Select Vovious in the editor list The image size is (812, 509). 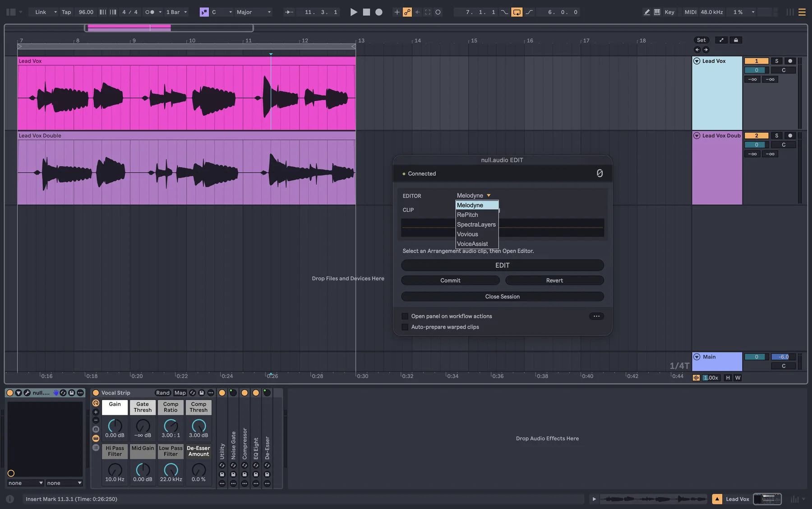click(x=477, y=234)
